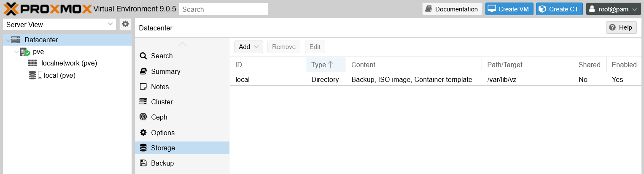Sort by the ID column header
The image size is (644, 174).
point(268,65)
